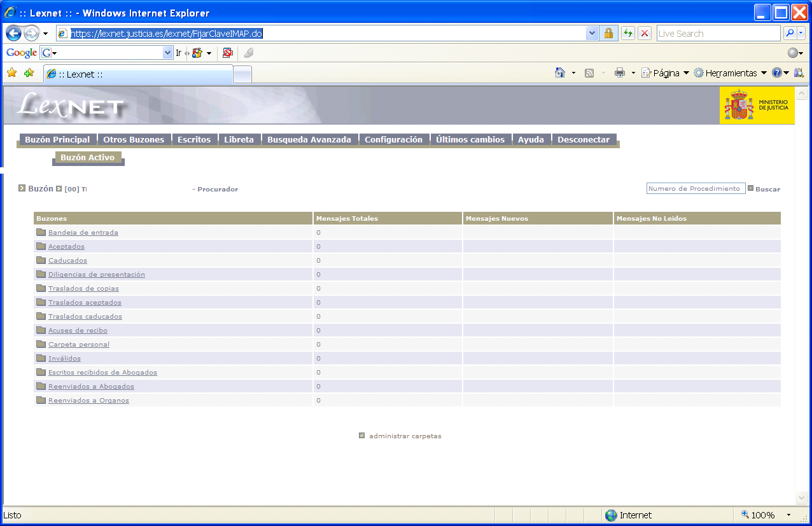Click the Stop loading red X icon

coord(645,34)
